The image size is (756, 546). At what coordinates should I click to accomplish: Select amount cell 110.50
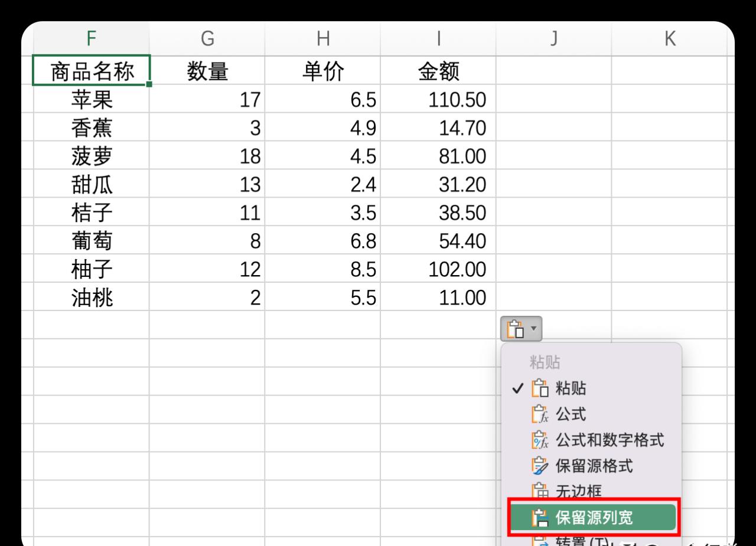pyautogui.click(x=438, y=100)
